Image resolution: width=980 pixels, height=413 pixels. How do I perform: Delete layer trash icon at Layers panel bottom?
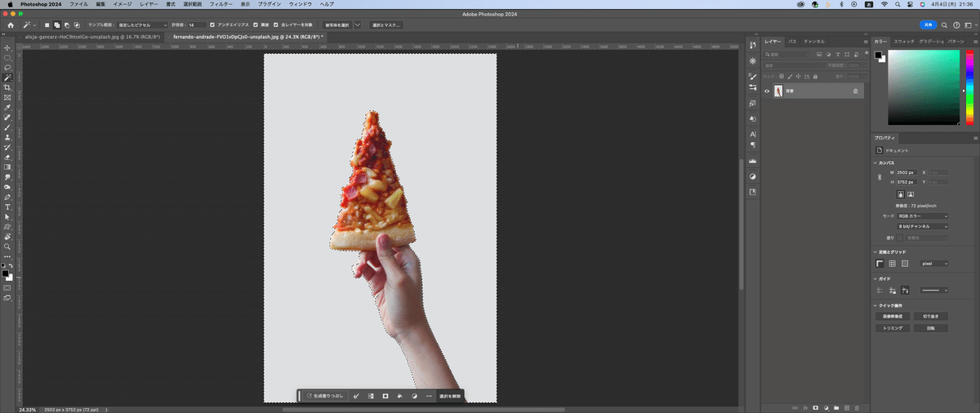(857, 406)
